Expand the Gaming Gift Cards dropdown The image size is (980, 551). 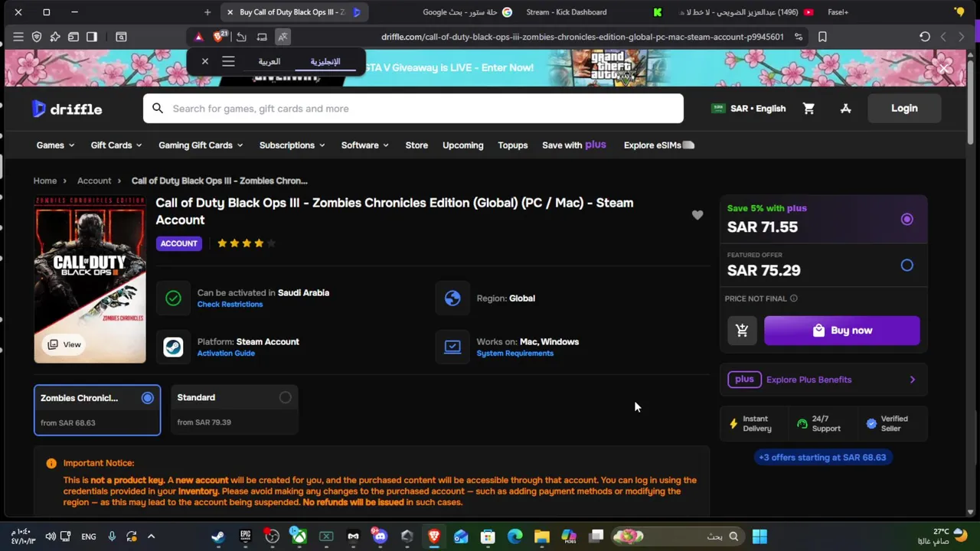(x=201, y=145)
